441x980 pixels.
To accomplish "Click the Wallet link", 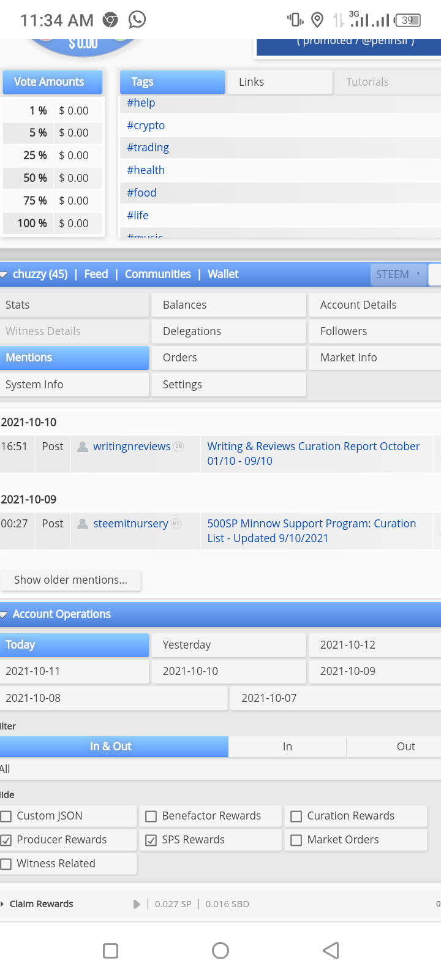I will (223, 274).
